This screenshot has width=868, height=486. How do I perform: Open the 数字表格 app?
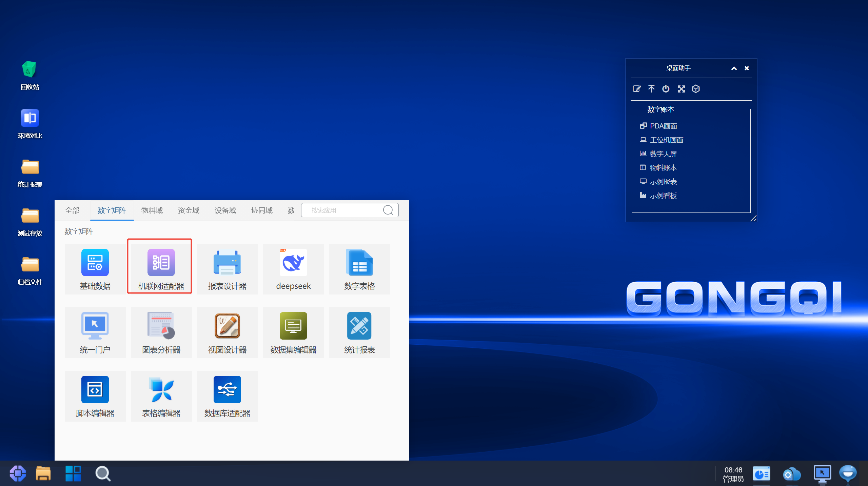pos(359,269)
